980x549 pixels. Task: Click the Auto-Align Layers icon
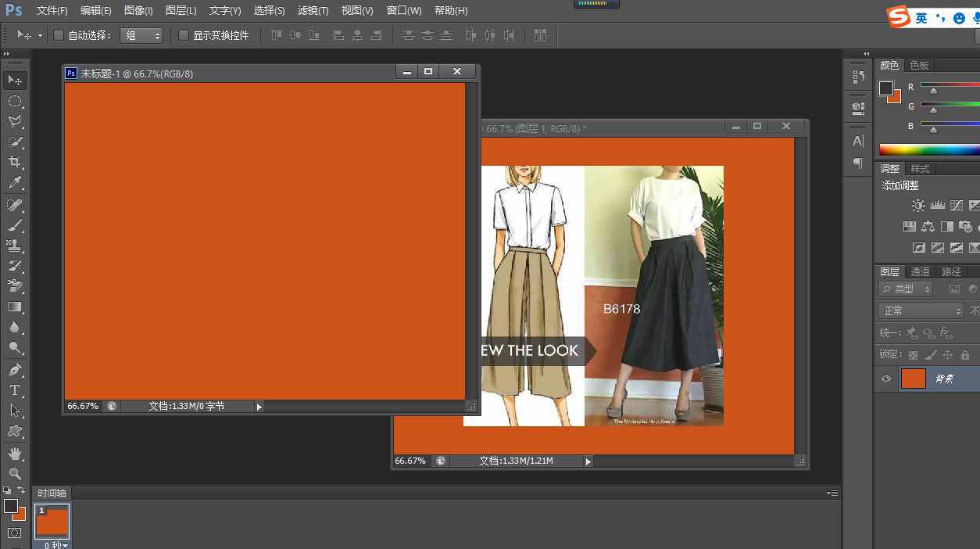pyautogui.click(x=540, y=35)
